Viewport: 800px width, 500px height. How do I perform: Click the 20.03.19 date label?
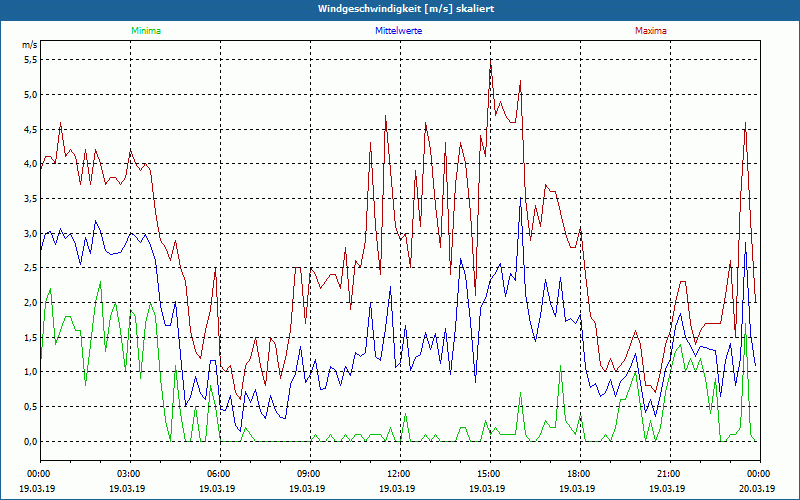757,488
